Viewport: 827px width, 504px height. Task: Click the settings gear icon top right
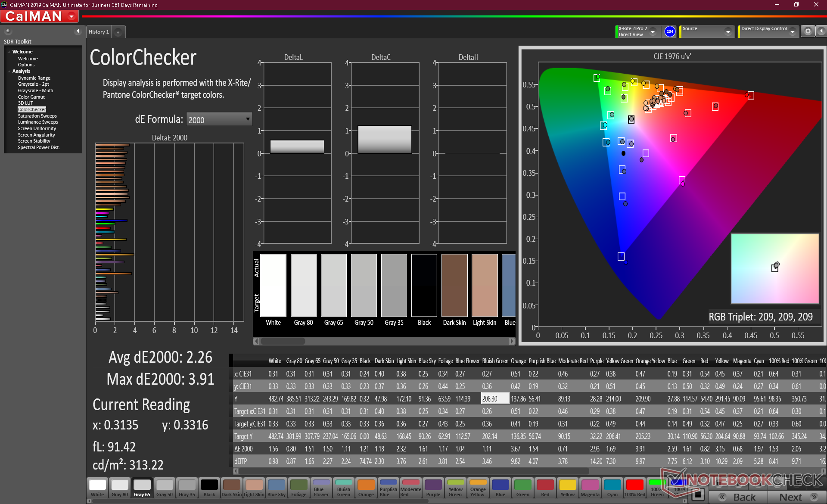808,31
